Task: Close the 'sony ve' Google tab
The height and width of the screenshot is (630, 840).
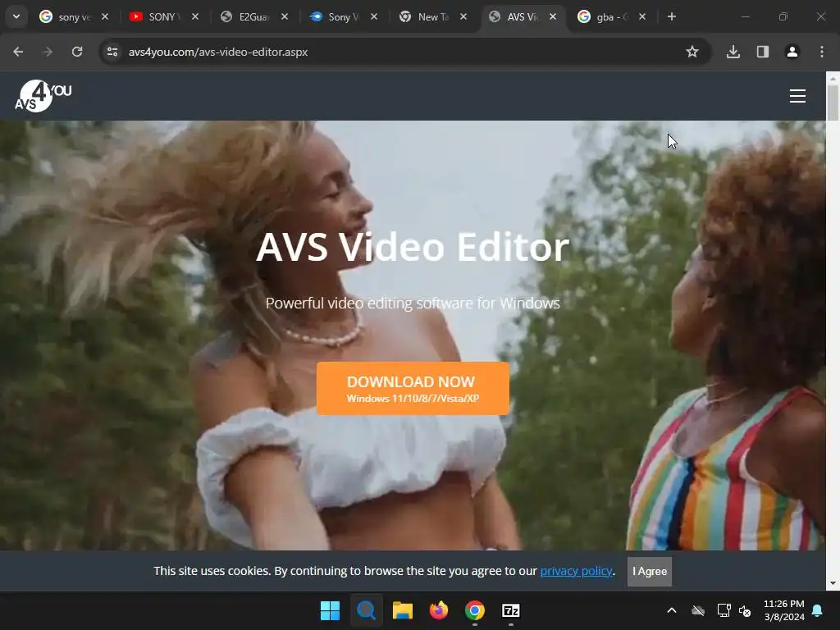Action: [105, 16]
